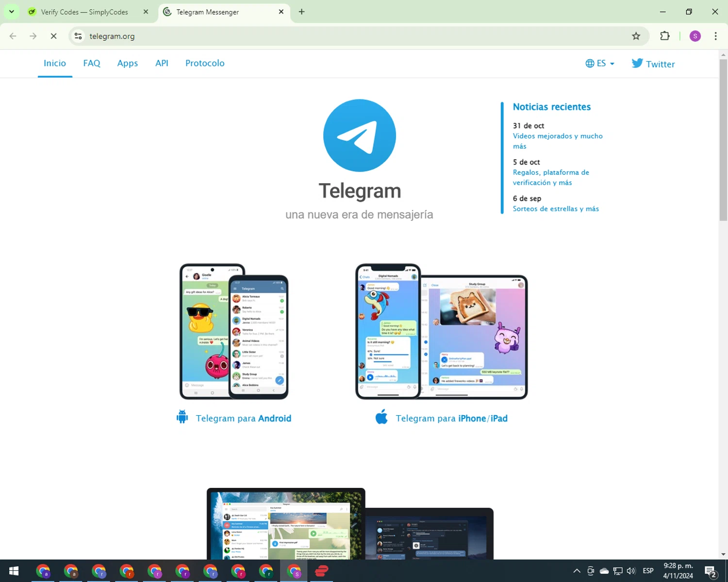
Task: View site information icon in address bar
Action: [78, 36]
